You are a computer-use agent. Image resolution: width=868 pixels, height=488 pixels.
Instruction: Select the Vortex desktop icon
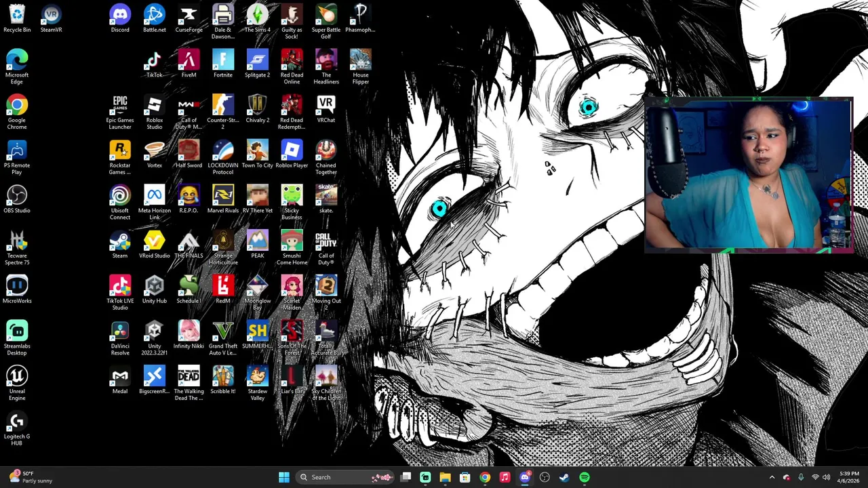click(x=155, y=154)
